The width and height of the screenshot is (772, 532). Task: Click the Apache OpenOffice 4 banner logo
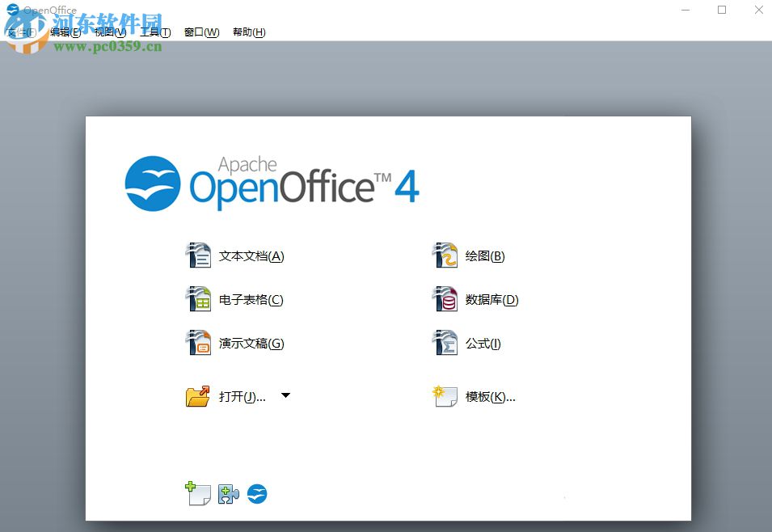(x=271, y=182)
